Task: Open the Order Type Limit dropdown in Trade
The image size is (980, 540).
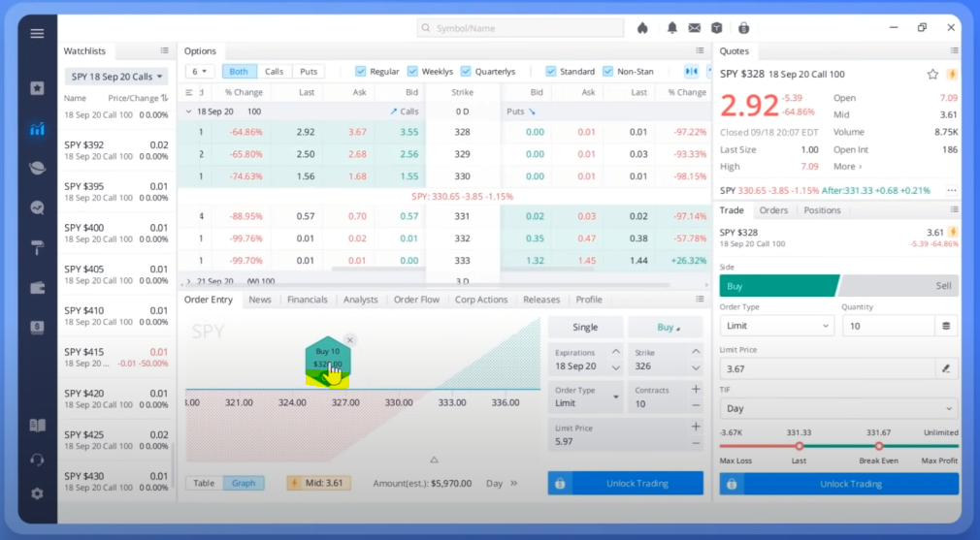Action: click(x=776, y=326)
